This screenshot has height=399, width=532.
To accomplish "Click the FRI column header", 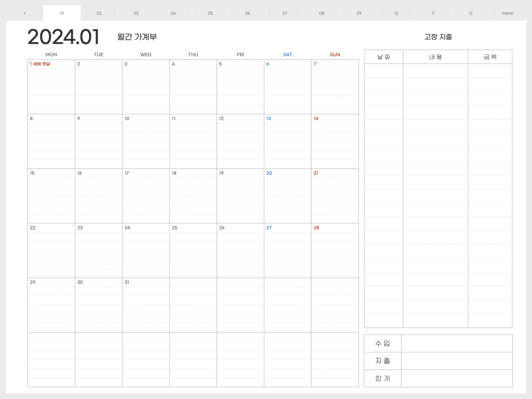I will coord(240,54).
